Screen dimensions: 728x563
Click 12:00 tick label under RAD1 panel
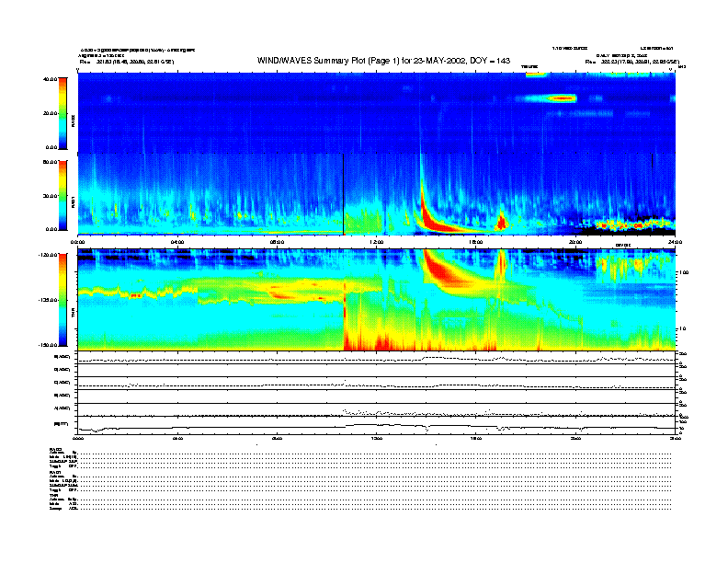pyautogui.click(x=377, y=242)
